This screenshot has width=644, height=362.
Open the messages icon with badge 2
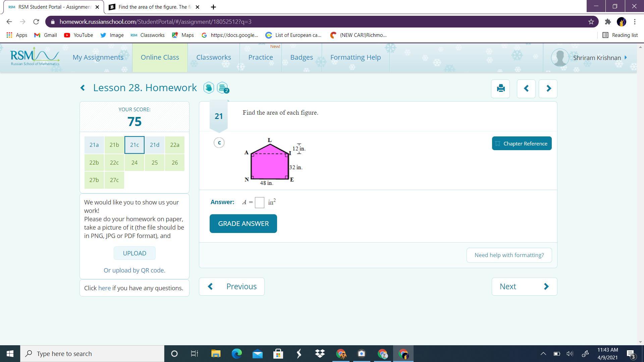coord(222,88)
